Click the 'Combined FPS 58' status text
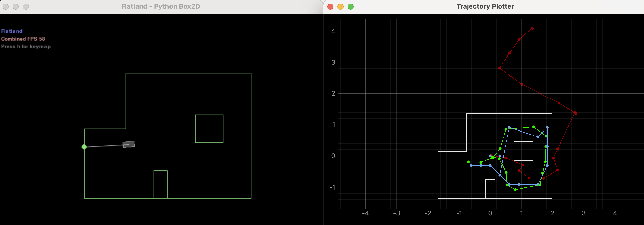The image size is (644, 225). [23, 39]
